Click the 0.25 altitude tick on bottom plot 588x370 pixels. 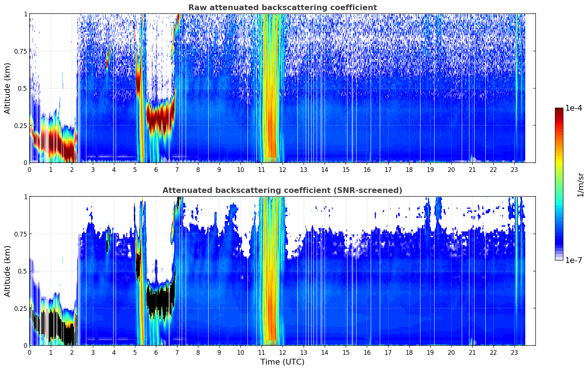click(21, 308)
